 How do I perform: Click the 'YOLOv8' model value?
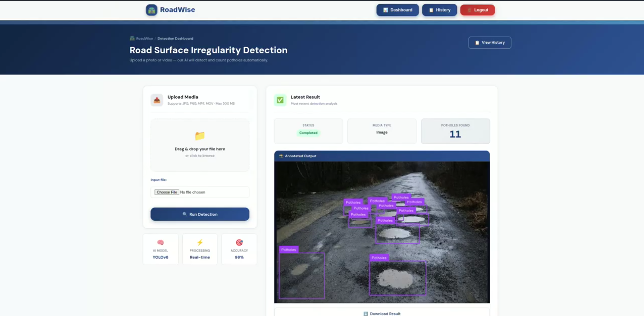[x=160, y=257]
